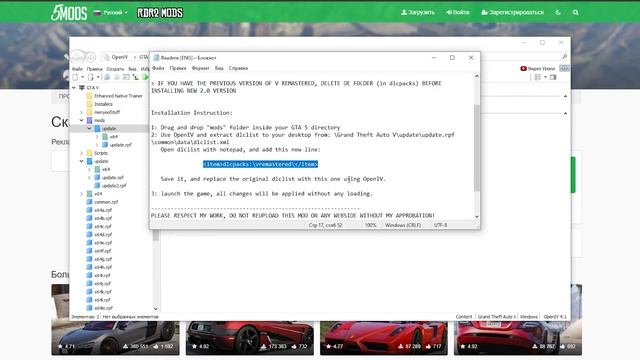Click the Загрузить upload link

(x=418, y=12)
